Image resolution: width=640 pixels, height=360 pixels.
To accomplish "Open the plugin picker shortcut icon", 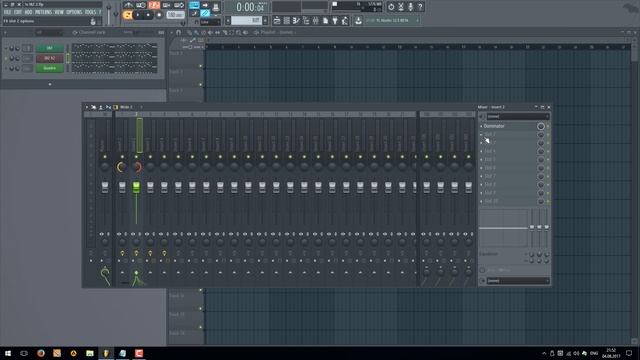I will (x=335, y=20).
